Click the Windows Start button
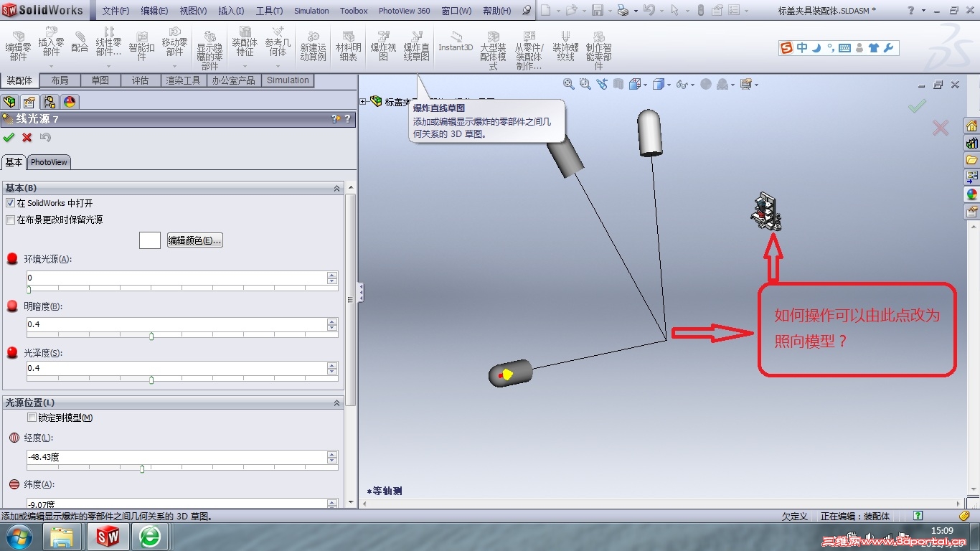Viewport: 980px width, 551px height. (x=19, y=536)
